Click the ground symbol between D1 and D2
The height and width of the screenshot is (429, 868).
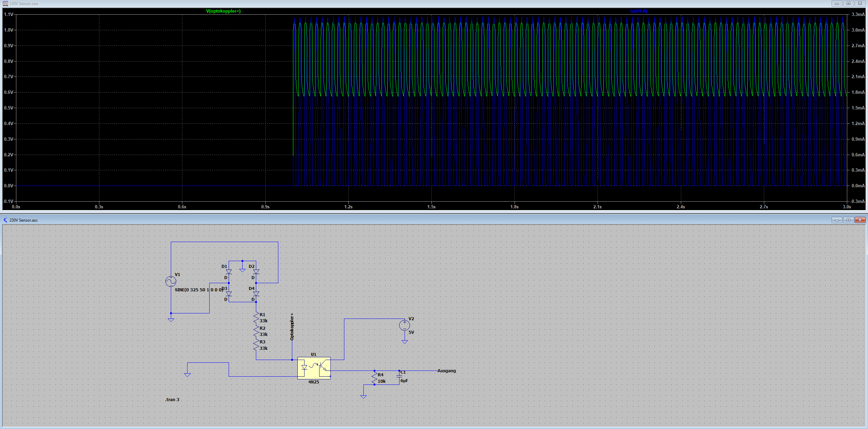242,270
